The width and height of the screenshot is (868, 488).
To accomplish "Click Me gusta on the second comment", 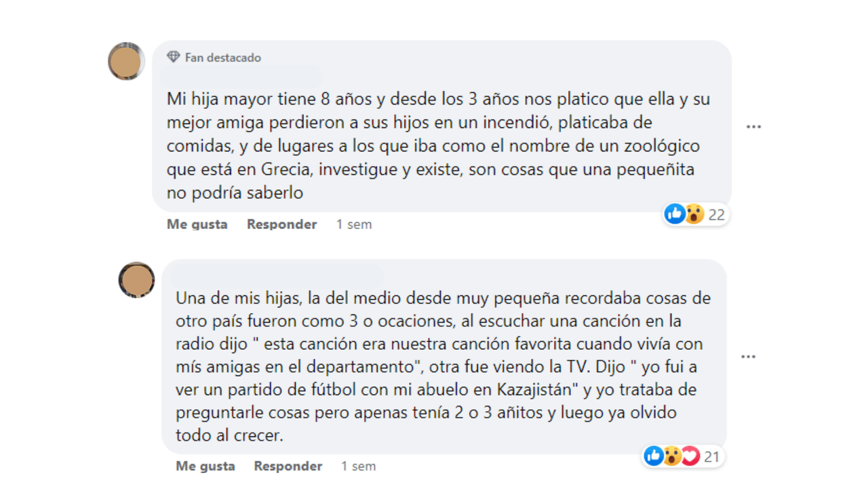I will tap(205, 466).
